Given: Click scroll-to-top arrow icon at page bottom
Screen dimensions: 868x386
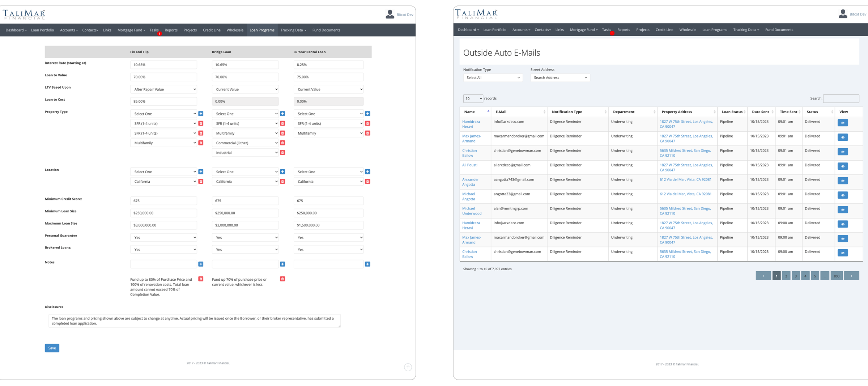Looking at the screenshot, I should 408,367.
